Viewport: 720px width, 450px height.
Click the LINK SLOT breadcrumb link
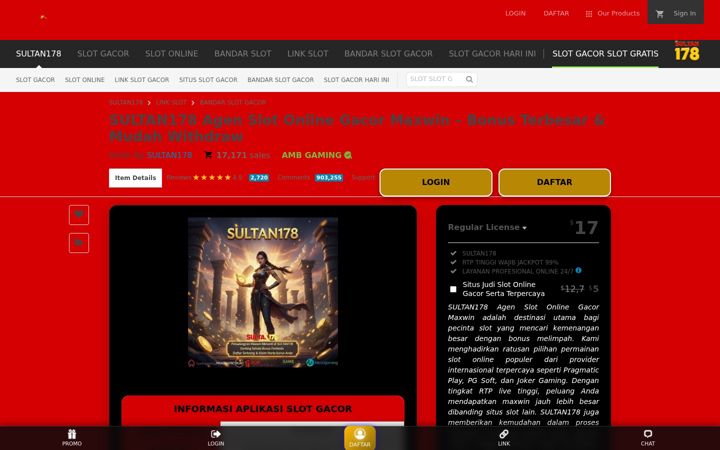(x=171, y=102)
